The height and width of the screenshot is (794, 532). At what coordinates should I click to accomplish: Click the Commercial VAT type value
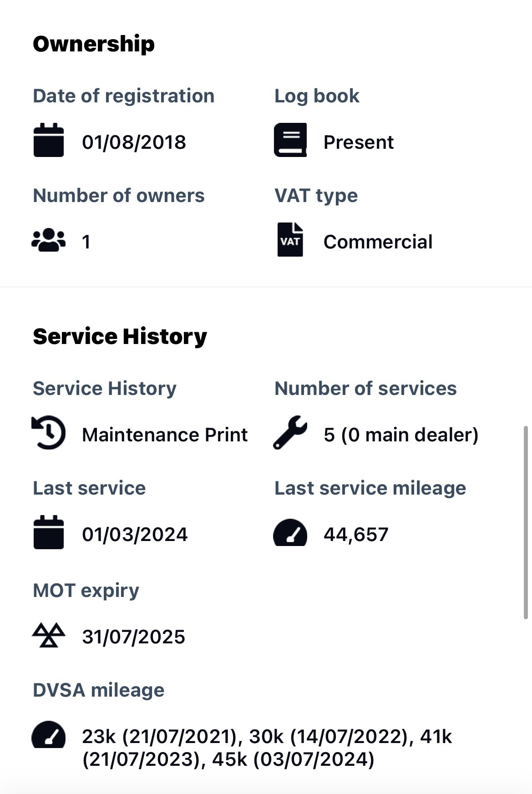[378, 242]
